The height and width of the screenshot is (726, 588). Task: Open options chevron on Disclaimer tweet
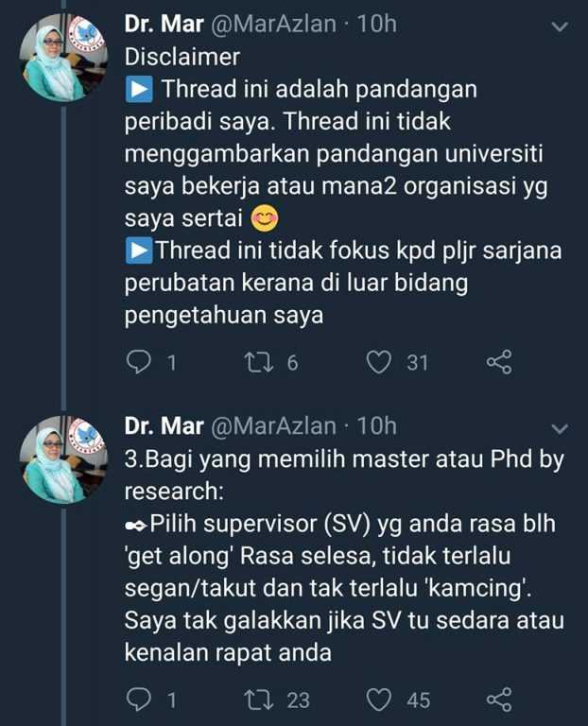click(x=560, y=27)
